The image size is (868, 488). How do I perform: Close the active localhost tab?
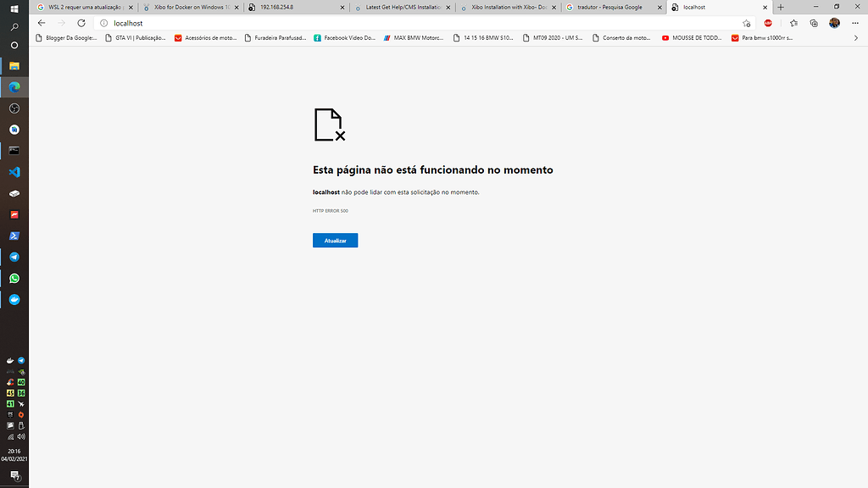[765, 7]
